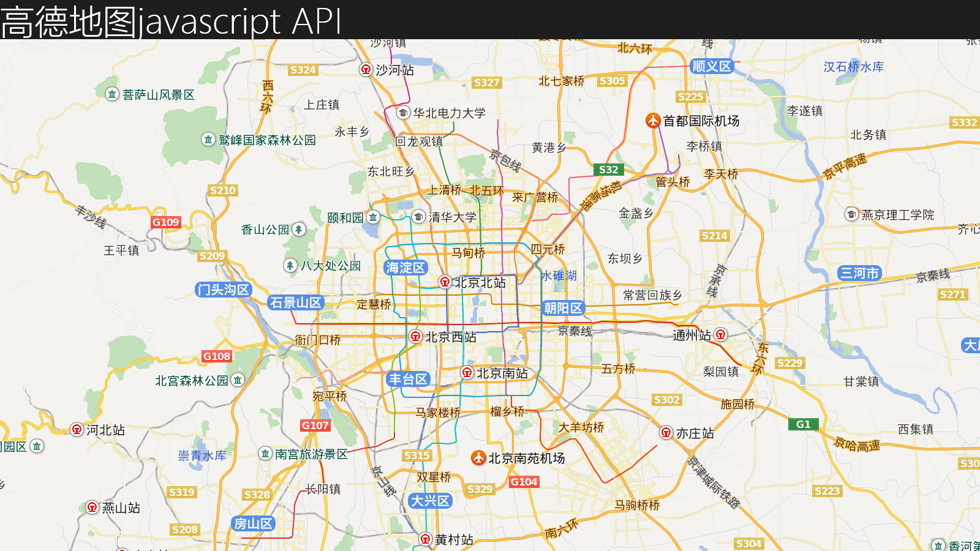Click the Beijing Nanyuan Airport icon
The image size is (980, 551).
pyautogui.click(x=478, y=458)
